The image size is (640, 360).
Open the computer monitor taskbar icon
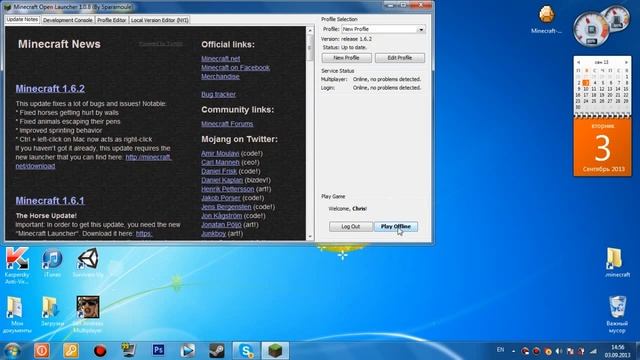pyautogui.click(x=129, y=350)
